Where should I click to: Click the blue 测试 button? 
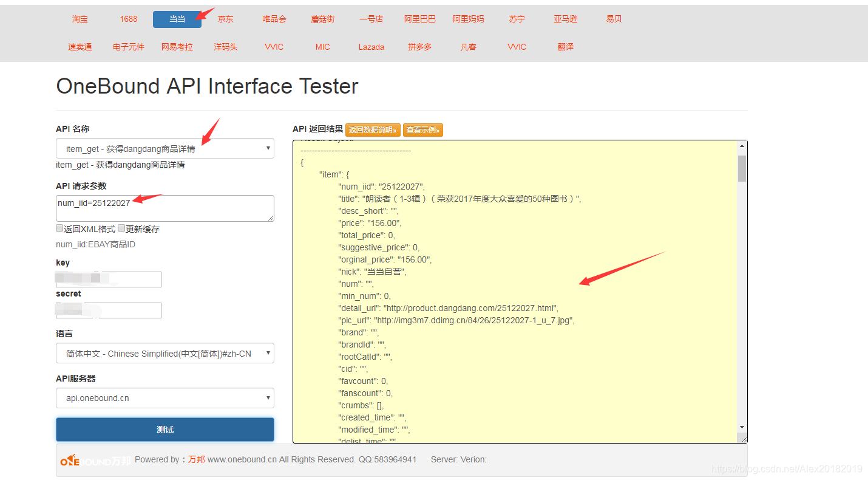click(165, 430)
